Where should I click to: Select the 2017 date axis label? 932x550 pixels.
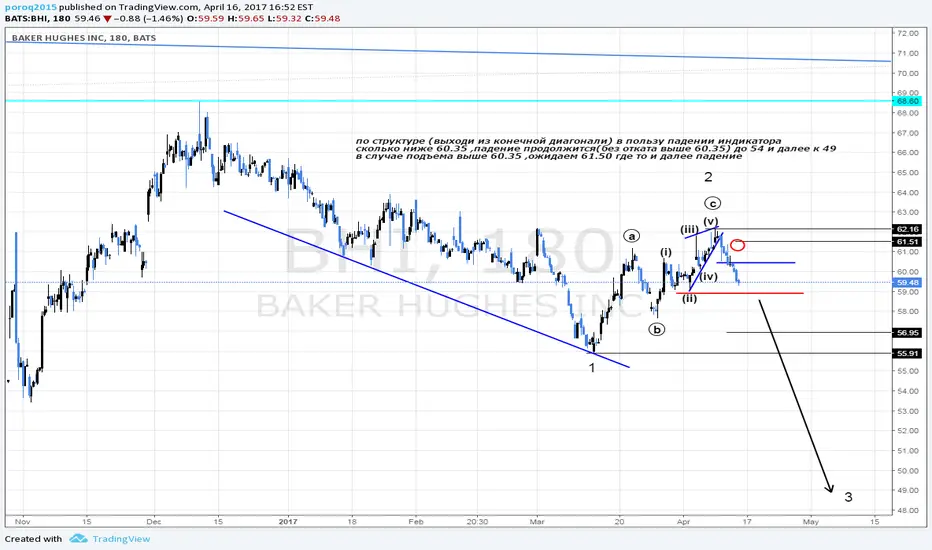tap(288, 521)
